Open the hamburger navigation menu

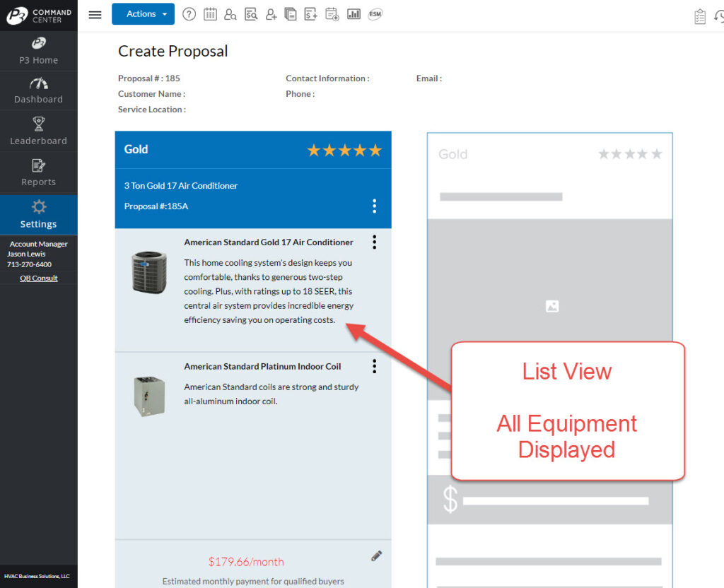95,13
